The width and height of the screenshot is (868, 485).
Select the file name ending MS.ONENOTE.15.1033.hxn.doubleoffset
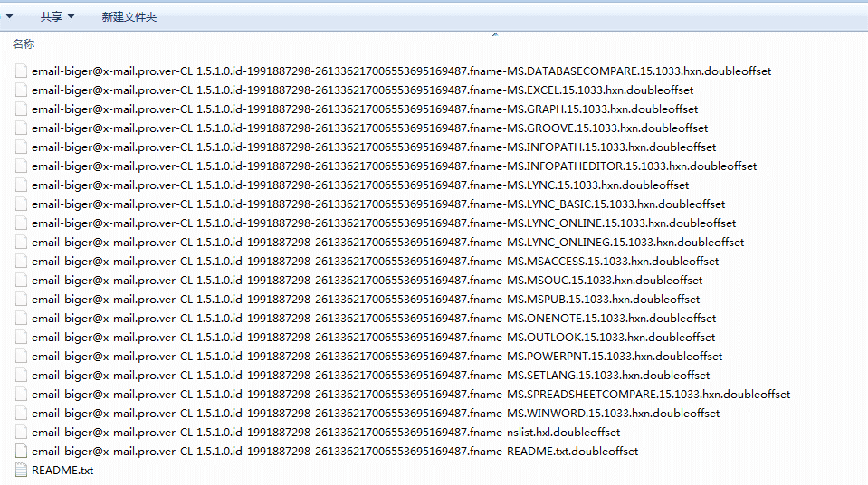374,318
